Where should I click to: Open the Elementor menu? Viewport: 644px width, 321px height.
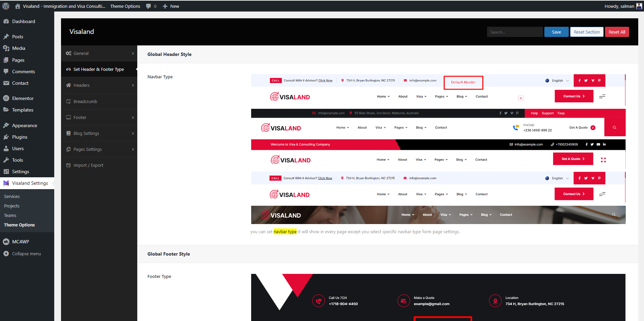click(27, 98)
